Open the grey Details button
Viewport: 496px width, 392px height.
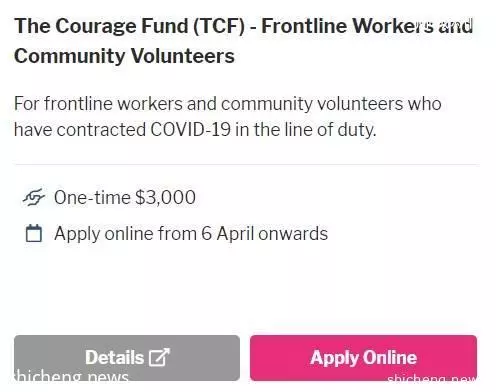(x=127, y=358)
